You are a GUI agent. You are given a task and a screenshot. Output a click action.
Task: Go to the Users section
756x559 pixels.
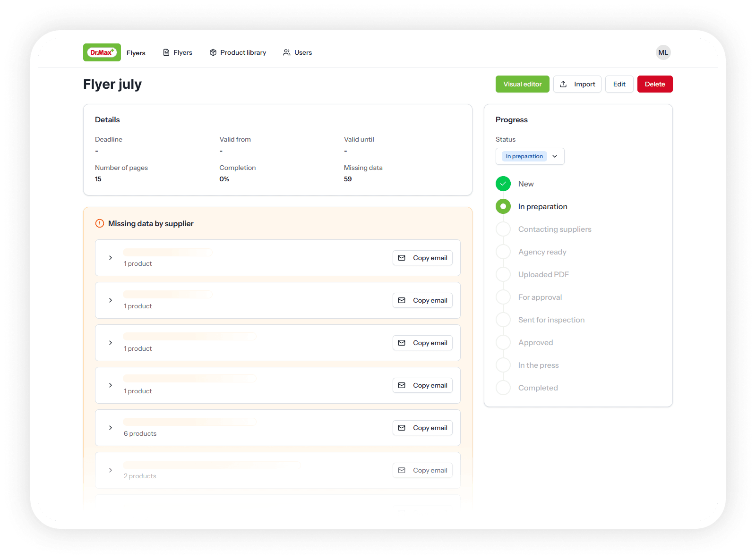(x=298, y=52)
